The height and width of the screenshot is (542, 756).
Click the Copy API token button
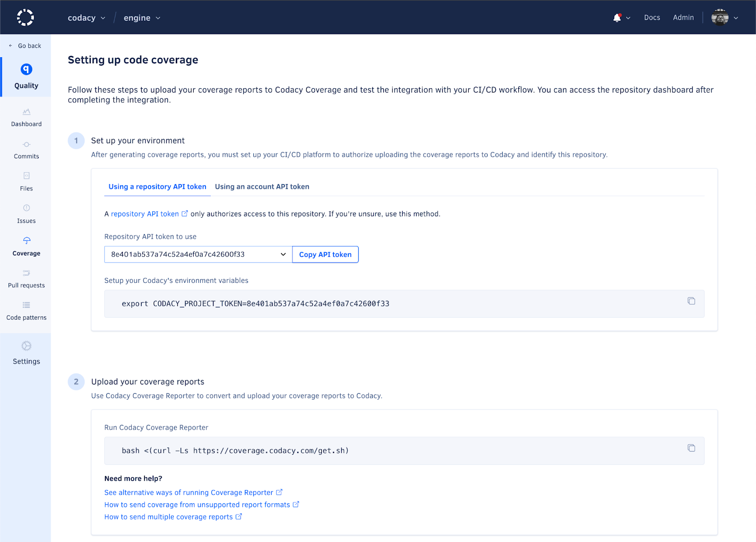pos(326,254)
